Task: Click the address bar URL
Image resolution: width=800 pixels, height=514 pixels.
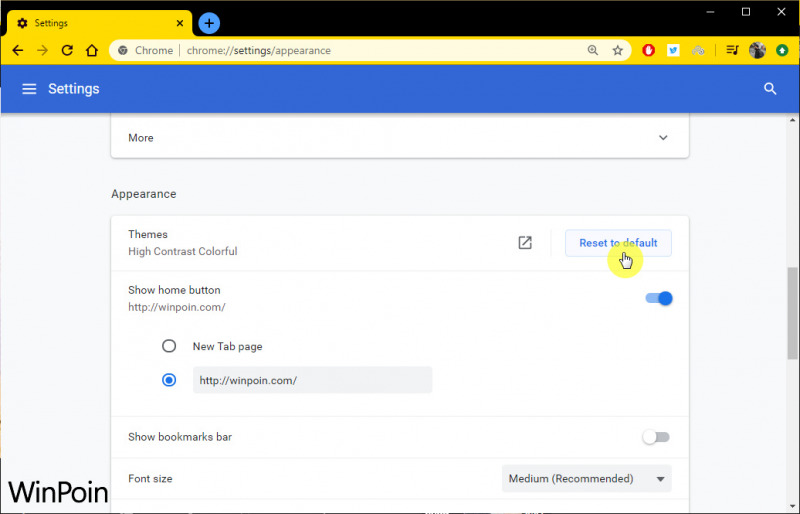Action: pyautogui.click(x=259, y=51)
